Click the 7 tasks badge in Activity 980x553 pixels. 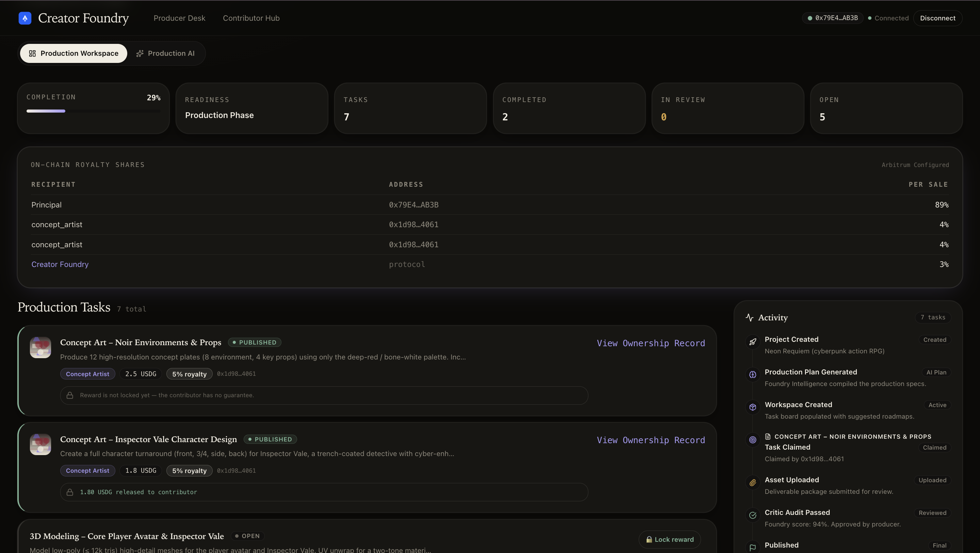pos(933,317)
